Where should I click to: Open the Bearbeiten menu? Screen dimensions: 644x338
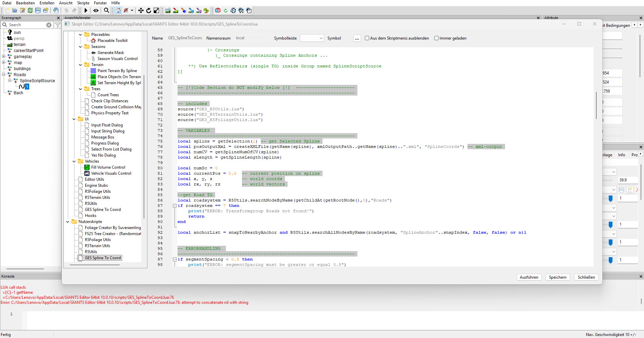(26, 3)
